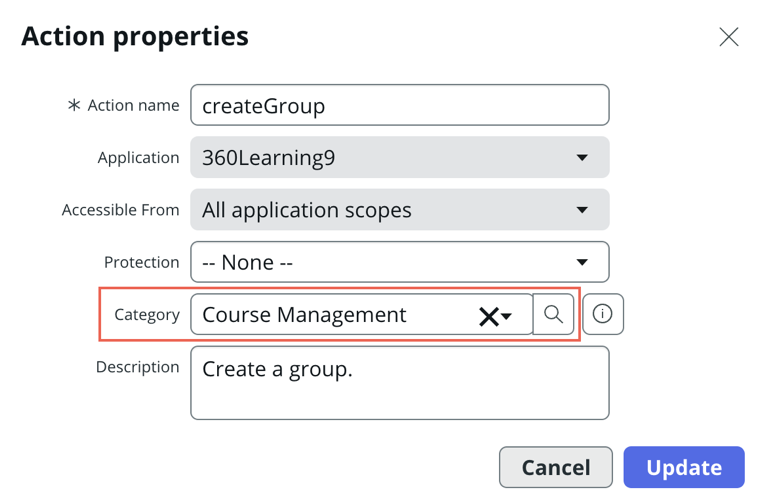Click the Protection label
762x504 pixels.
coord(141,262)
